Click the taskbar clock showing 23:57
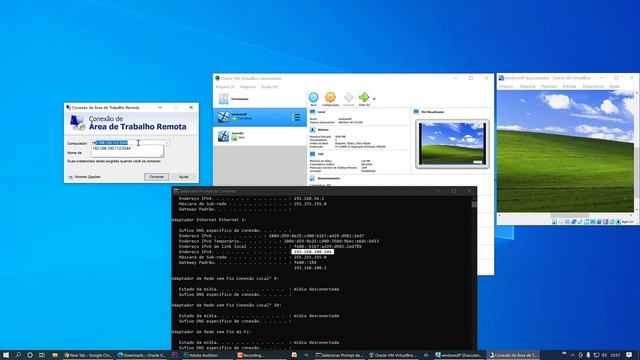Viewport: 640px width, 360px height. pyautogui.click(x=616, y=355)
